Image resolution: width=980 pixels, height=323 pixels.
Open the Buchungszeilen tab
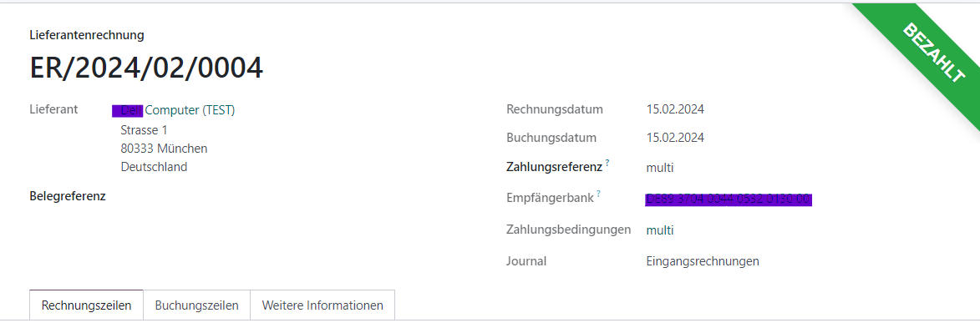pos(197,305)
